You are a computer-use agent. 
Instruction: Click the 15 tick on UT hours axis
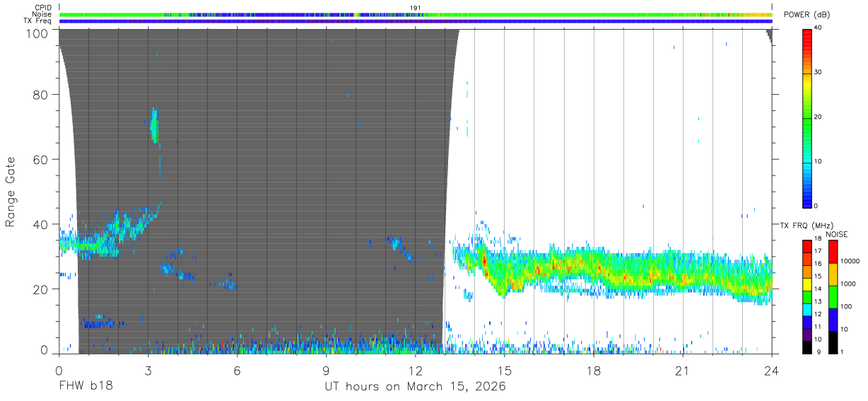(x=504, y=370)
